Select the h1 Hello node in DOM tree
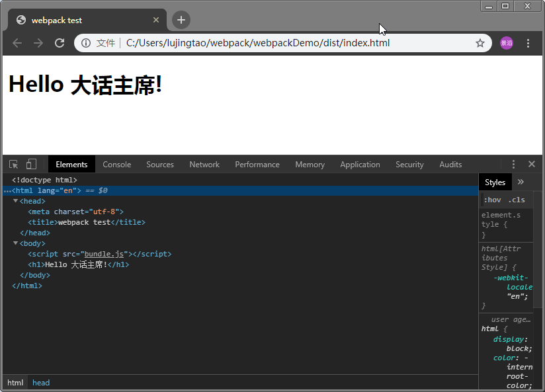Viewport: 545px width, 392px height. coord(78,265)
